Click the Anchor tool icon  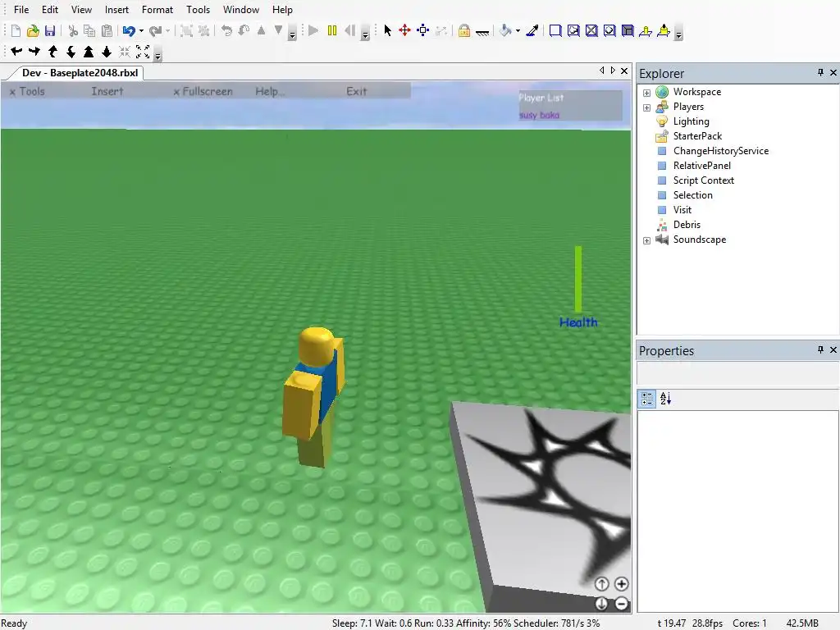click(x=482, y=32)
